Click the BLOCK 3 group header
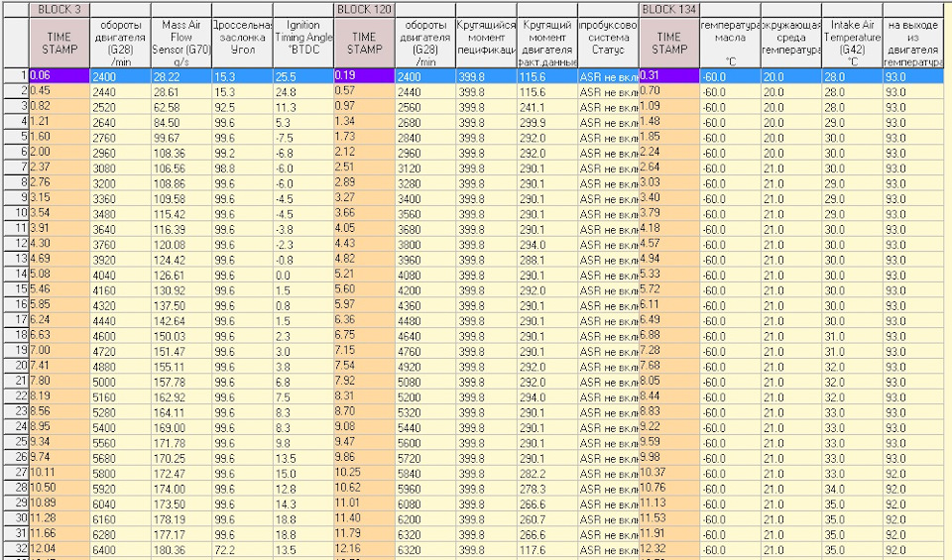This screenshot has height=560, width=952. point(59,8)
